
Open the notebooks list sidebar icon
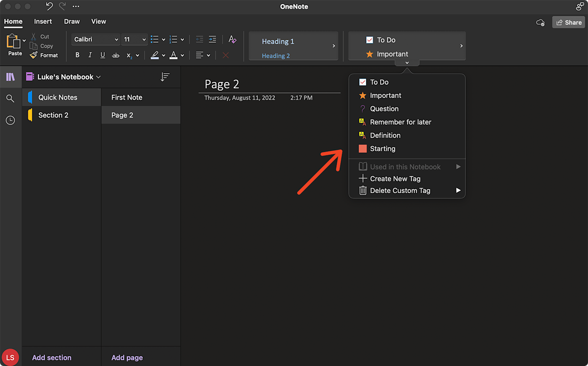coord(10,77)
